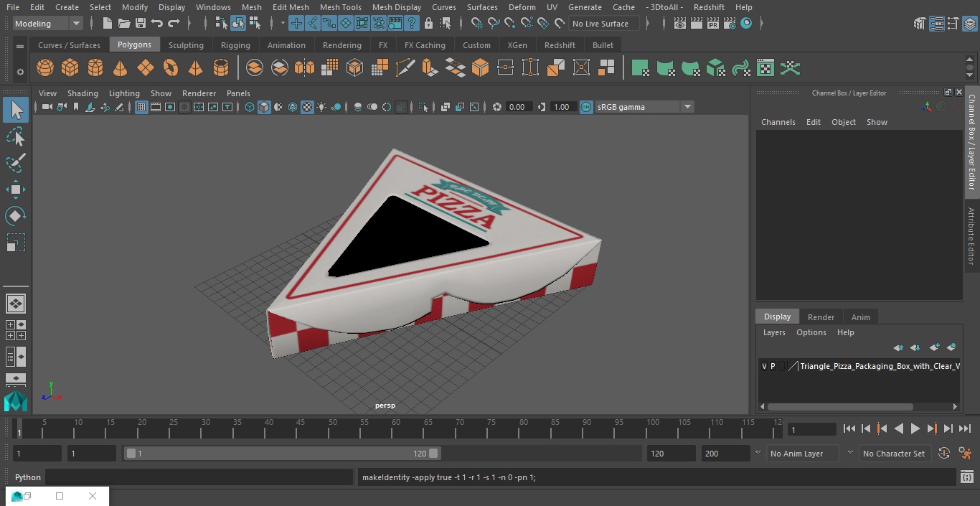Select the Move tool in the toolbox
This screenshot has height=506, width=980.
[x=16, y=189]
